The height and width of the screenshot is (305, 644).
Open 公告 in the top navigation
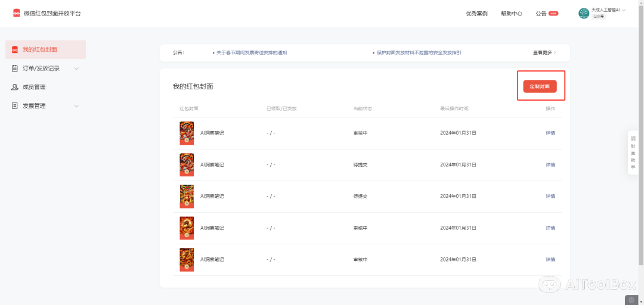click(541, 14)
